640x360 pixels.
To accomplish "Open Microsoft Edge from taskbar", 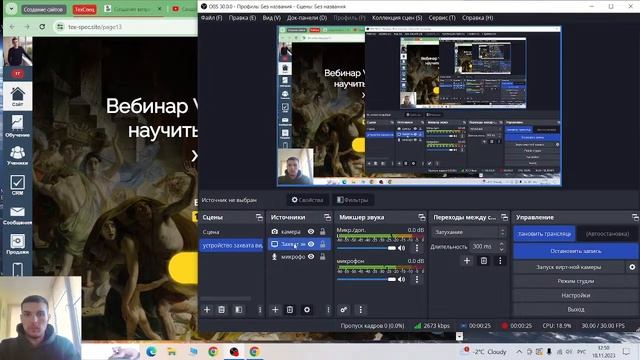I will [151, 351].
